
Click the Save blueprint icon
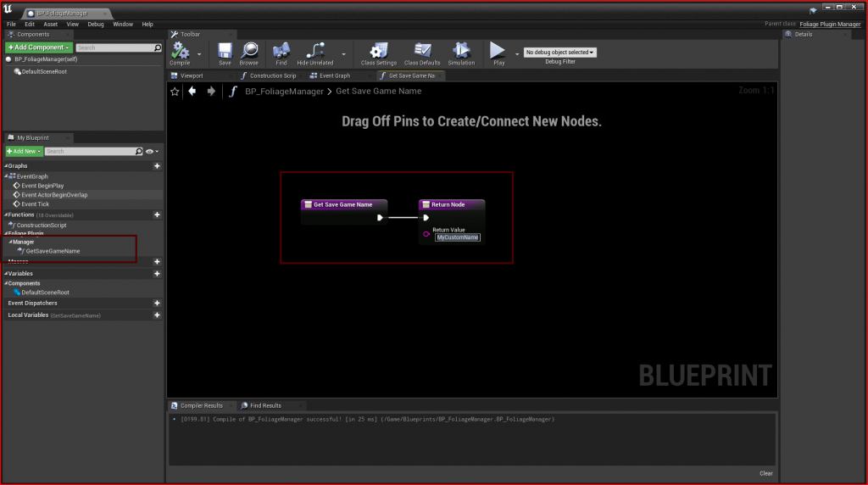coord(225,52)
